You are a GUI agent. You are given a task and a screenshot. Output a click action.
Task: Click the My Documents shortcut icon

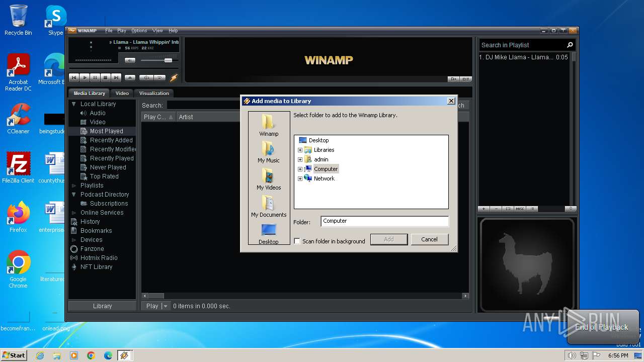click(269, 203)
